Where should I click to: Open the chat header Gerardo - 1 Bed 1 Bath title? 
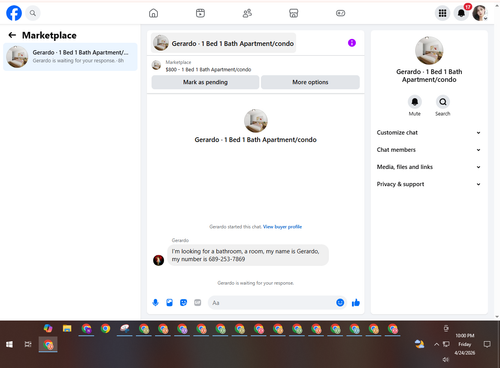click(223, 43)
